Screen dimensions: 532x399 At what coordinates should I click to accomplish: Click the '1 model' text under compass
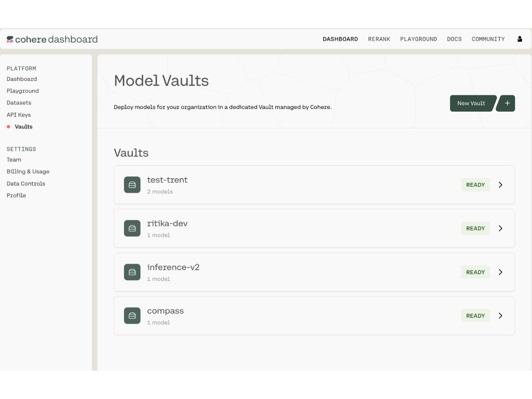tap(159, 323)
